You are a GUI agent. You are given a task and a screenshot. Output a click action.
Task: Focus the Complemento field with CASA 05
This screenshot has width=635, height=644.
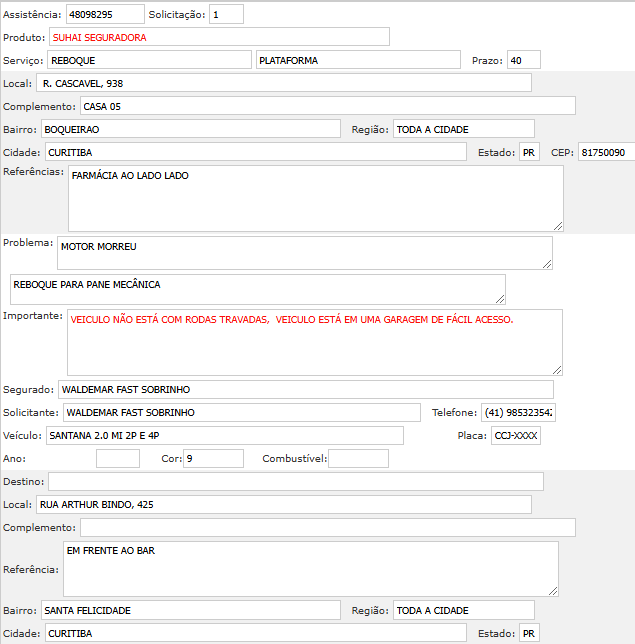[328, 106]
